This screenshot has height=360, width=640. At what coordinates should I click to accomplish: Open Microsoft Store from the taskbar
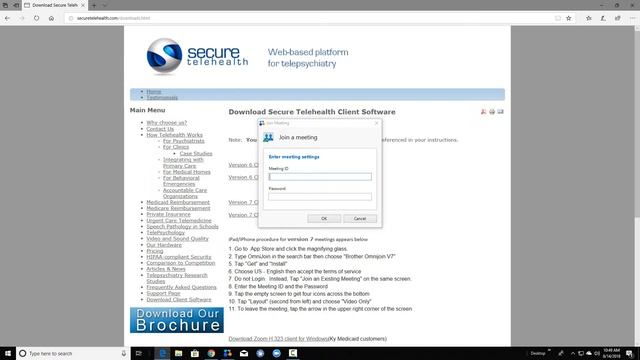(195, 353)
